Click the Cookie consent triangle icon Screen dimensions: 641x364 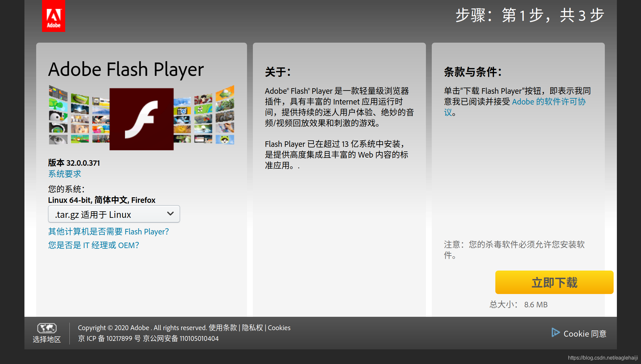(555, 332)
